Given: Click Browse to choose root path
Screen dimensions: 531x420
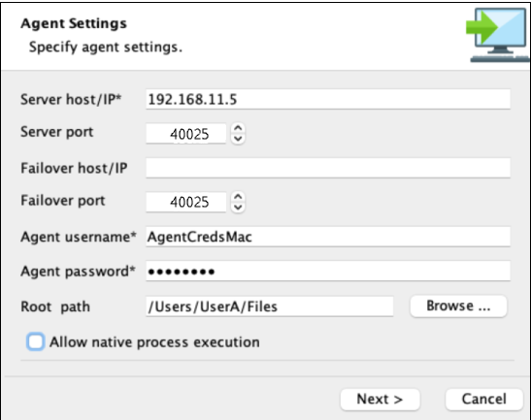Looking at the screenshot, I should [x=458, y=306].
